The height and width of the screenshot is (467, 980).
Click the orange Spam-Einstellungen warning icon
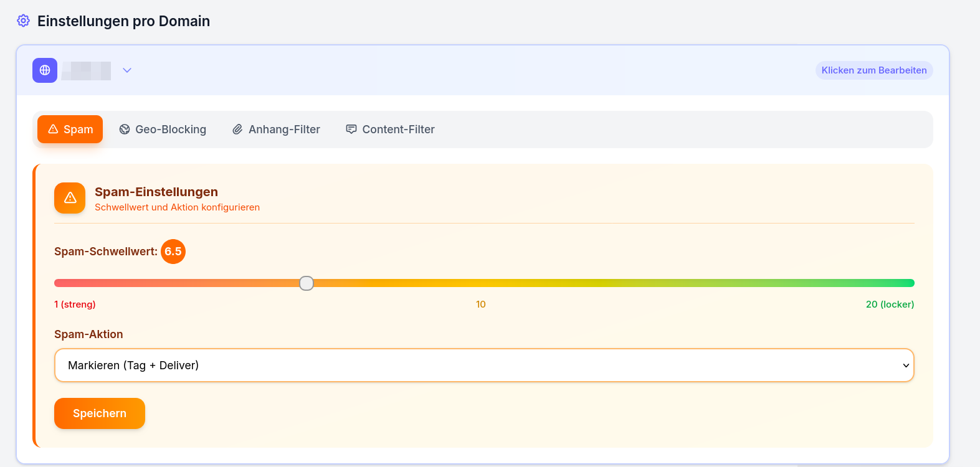click(x=70, y=198)
